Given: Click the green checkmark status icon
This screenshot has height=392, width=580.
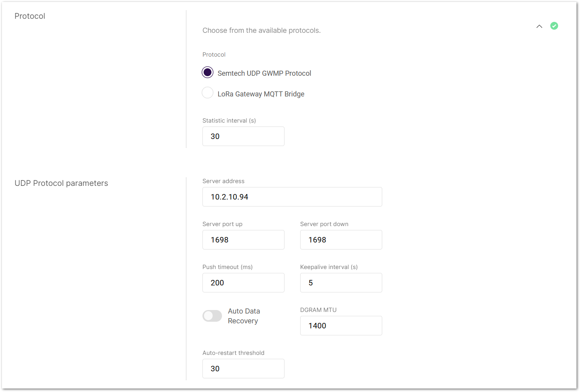Looking at the screenshot, I should click(554, 26).
